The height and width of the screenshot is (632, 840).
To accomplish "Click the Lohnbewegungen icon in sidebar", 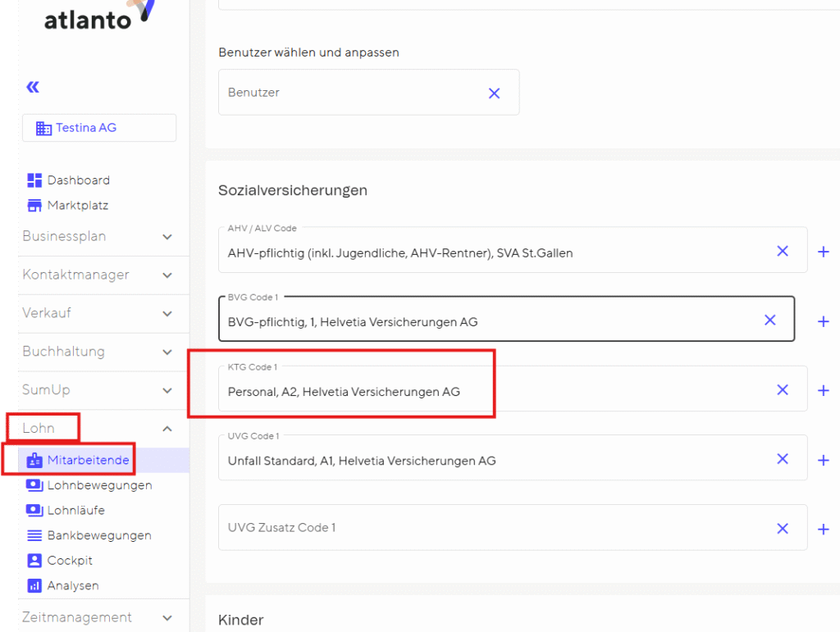I will click(34, 485).
